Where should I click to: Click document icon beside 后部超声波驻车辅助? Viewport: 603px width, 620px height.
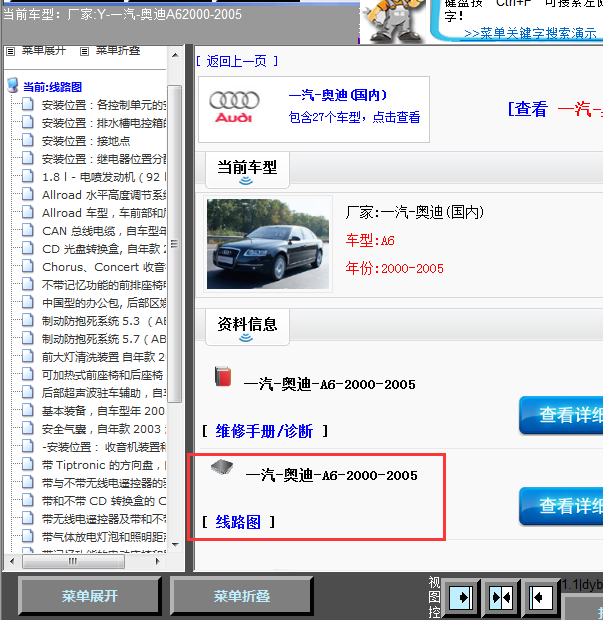pos(27,391)
